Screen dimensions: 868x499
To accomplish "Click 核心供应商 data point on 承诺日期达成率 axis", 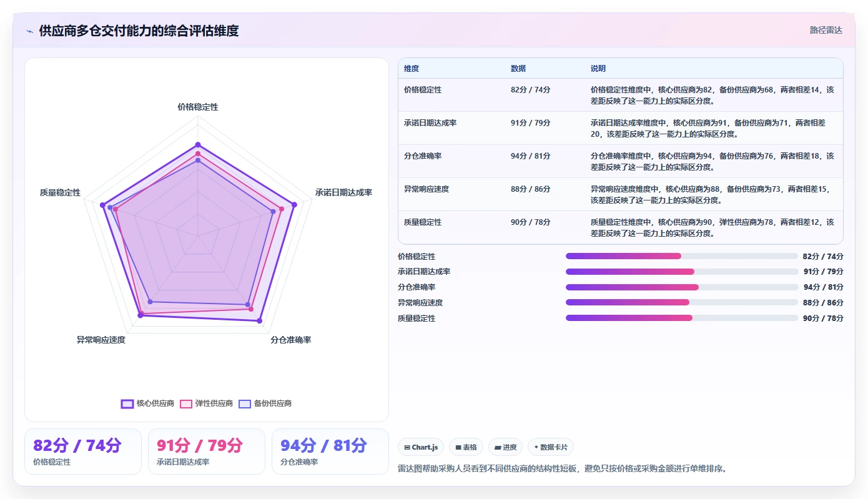I will [x=294, y=204].
